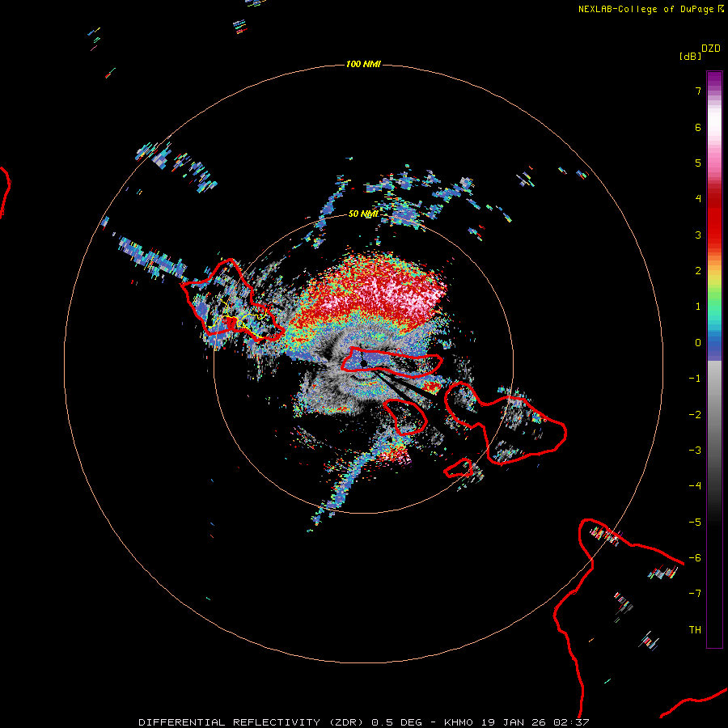The height and width of the screenshot is (728, 728).
Task: Click the ZDR color bar legend
Action: tap(714, 359)
